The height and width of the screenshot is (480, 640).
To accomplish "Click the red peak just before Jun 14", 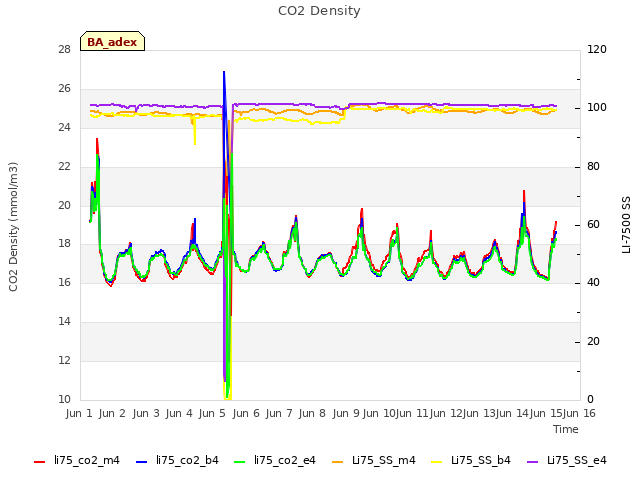I will 524,191.
